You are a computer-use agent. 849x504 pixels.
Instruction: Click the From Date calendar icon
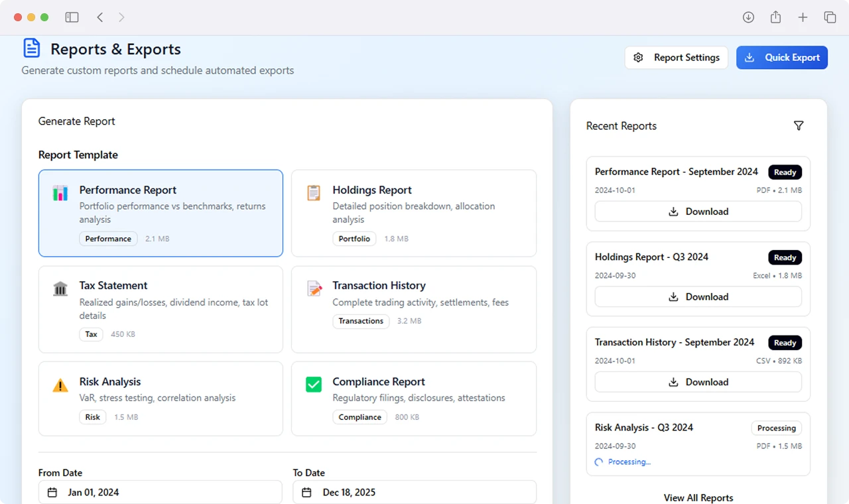pyautogui.click(x=52, y=493)
